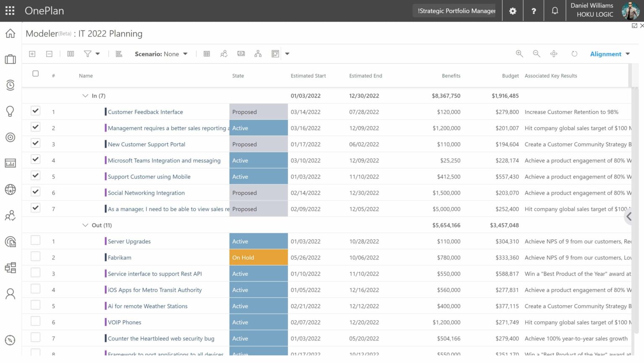Open the dropdown arrow after the calendar icon
644x363 pixels.
click(x=287, y=54)
